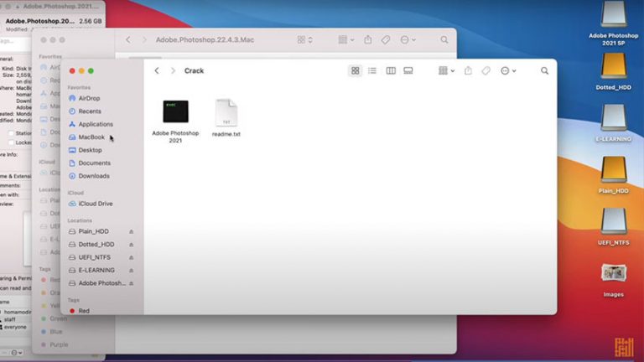Screen dimensions: 644x362
Task: Toggle Locked checkbox in Info window
Action: [11, 142]
